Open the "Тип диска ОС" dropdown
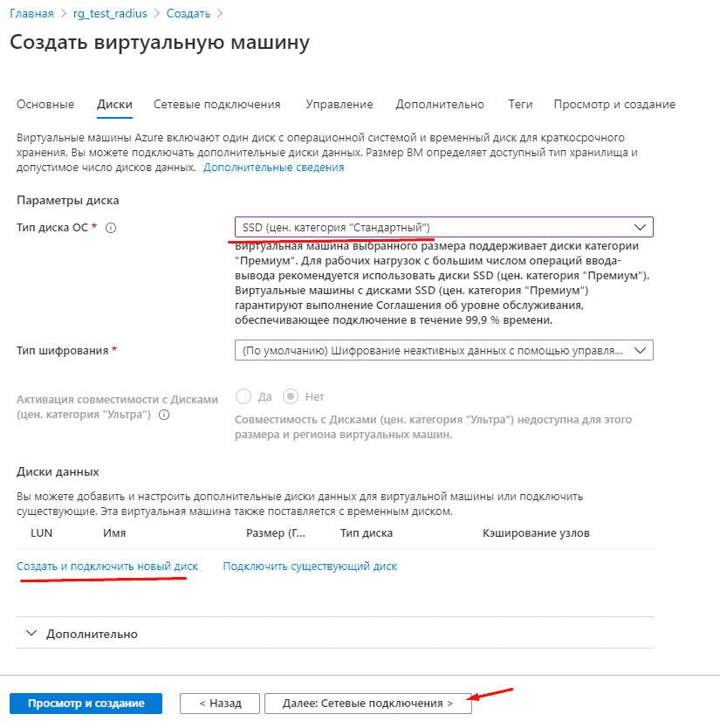This screenshot has height=728, width=720. (x=443, y=227)
